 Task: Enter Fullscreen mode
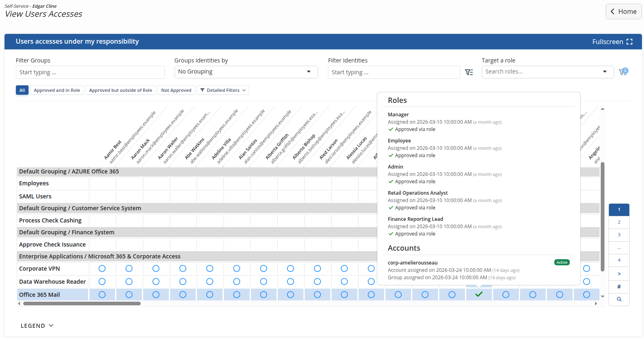coord(612,42)
